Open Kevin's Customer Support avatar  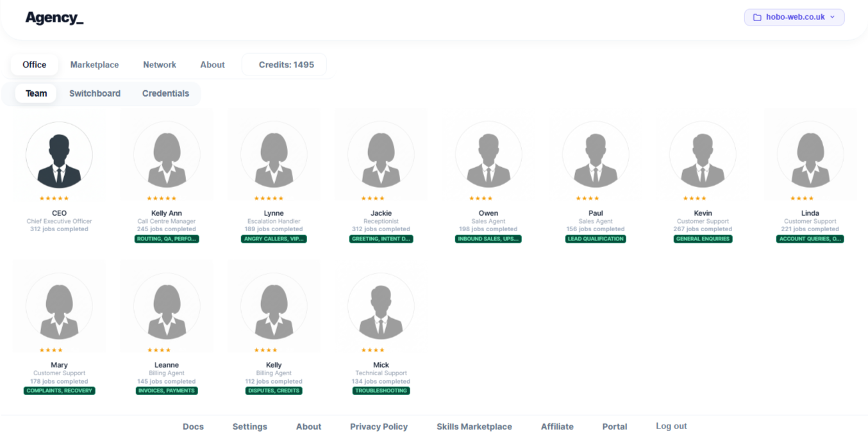[x=703, y=156]
